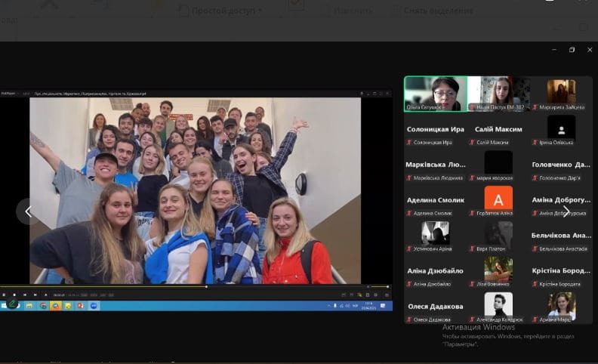Click the microphone tray icon on shared taskbar
The image size is (598, 364).
point(335,306)
